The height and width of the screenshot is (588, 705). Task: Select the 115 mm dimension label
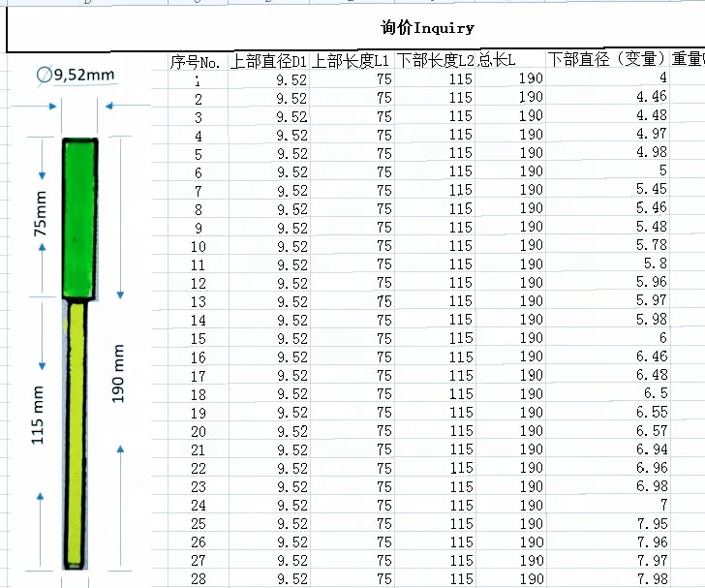pos(38,415)
